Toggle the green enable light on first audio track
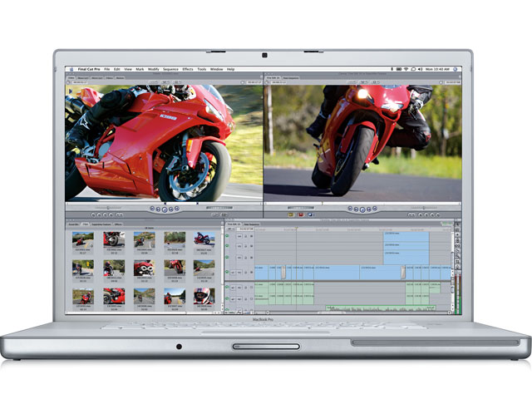The image size is (532, 399). 228,288
